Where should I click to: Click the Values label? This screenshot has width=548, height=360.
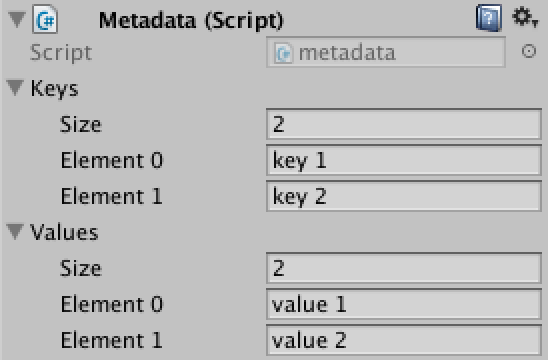tap(64, 232)
